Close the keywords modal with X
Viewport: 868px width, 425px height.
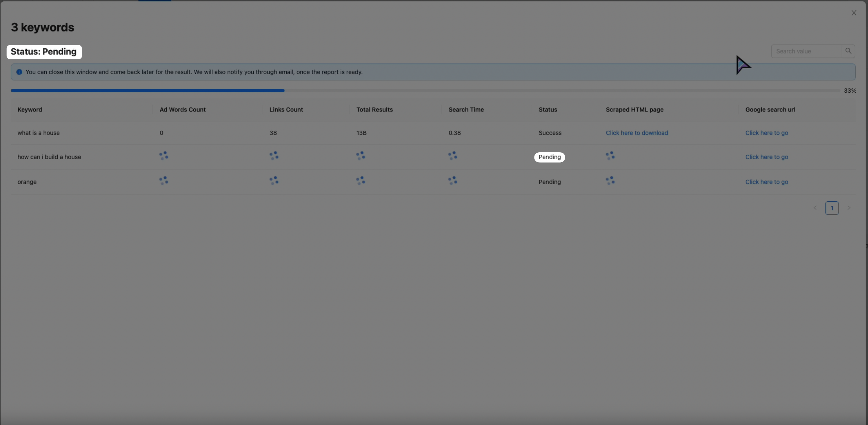(x=854, y=13)
